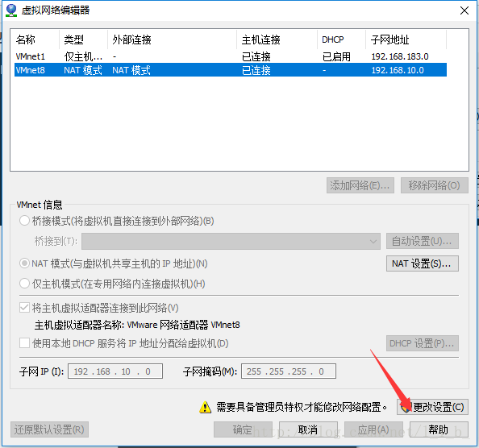The height and width of the screenshot is (448, 479).
Task: Click 更改设置(C) button
Action: coord(432,407)
